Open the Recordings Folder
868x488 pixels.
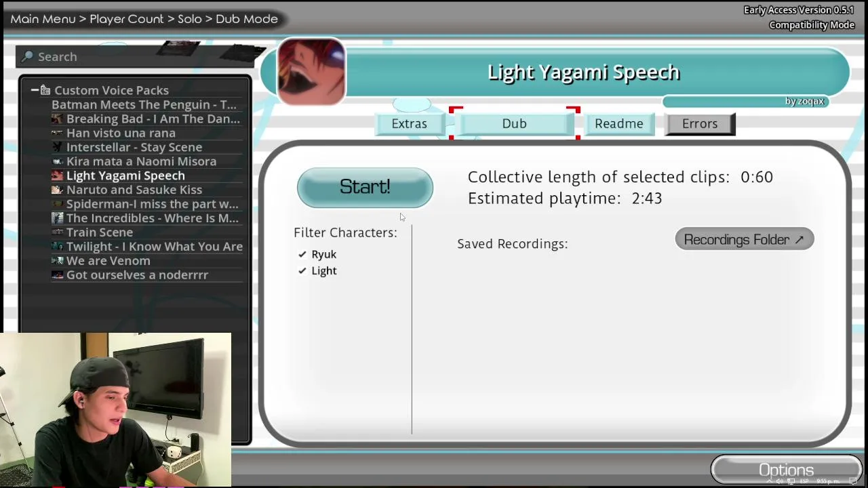pyautogui.click(x=744, y=239)
